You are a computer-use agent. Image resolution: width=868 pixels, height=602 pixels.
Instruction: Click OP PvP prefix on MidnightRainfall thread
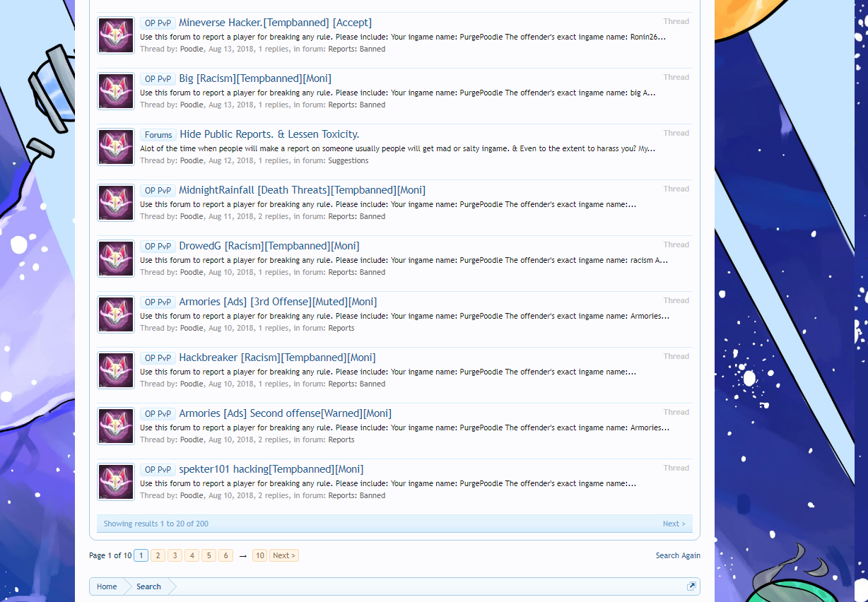tap(158, 191)
